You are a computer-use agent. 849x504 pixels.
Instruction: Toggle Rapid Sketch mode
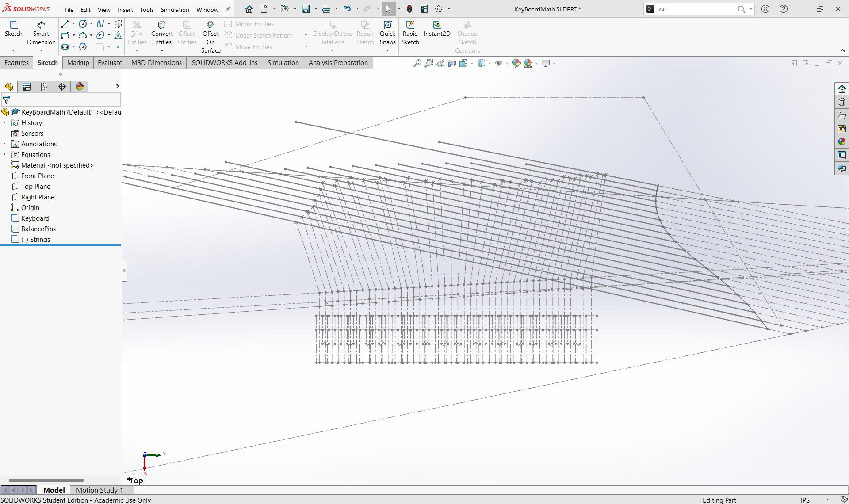(x=410, y=33)
